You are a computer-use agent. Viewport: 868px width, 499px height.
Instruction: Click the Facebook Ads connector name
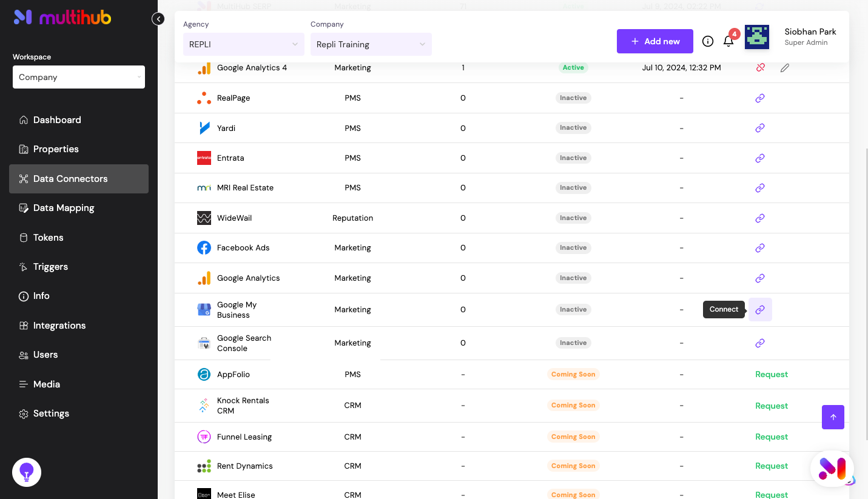pyautogui.click(x=243, y=247)
